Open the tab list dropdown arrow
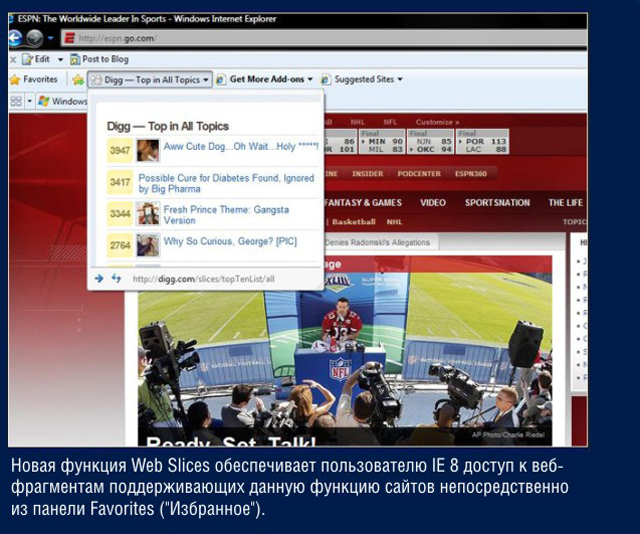Screen dimensions: 640x534 (29, 101)
